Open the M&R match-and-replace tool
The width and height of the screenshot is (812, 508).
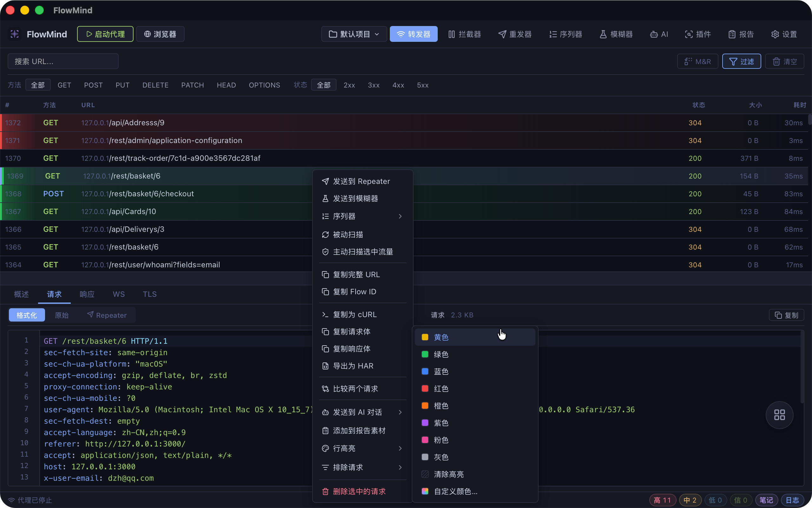(698, 62)
